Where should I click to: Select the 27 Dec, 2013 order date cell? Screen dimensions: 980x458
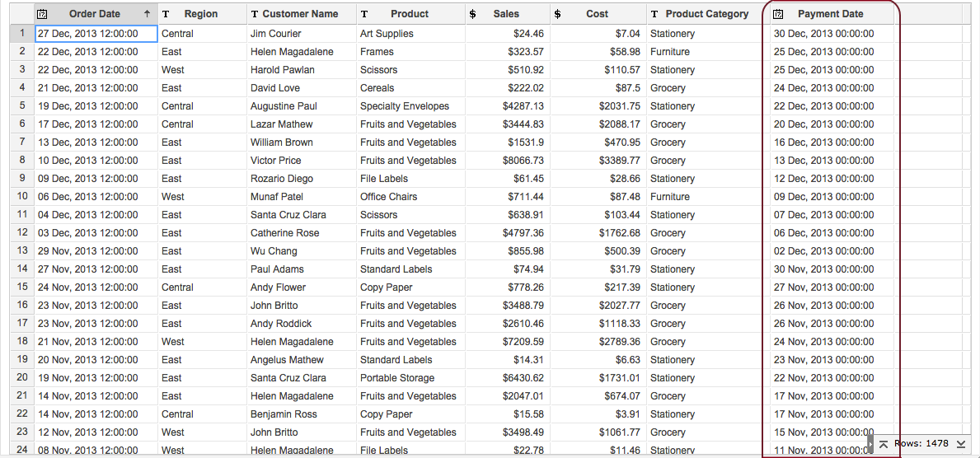[87, 34]
